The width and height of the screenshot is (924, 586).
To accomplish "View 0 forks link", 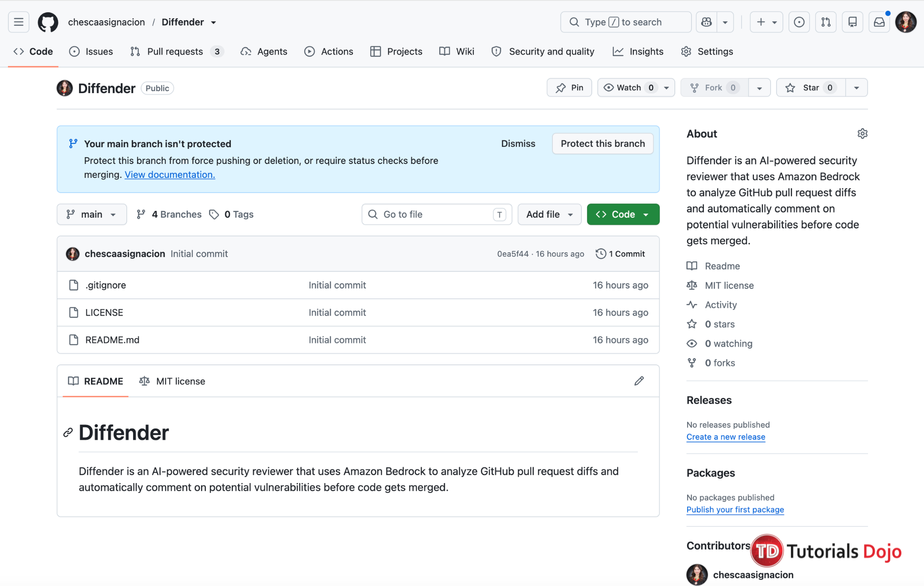I will [720, 363].
